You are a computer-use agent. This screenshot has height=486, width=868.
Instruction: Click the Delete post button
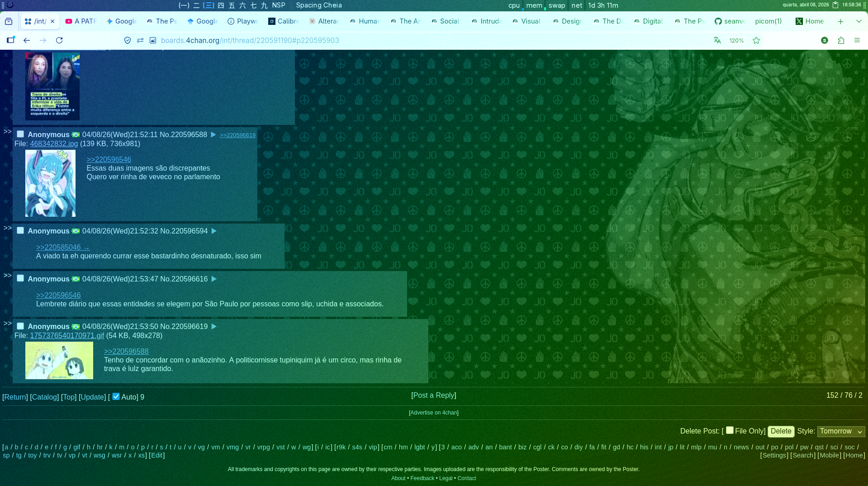[781, 431]
